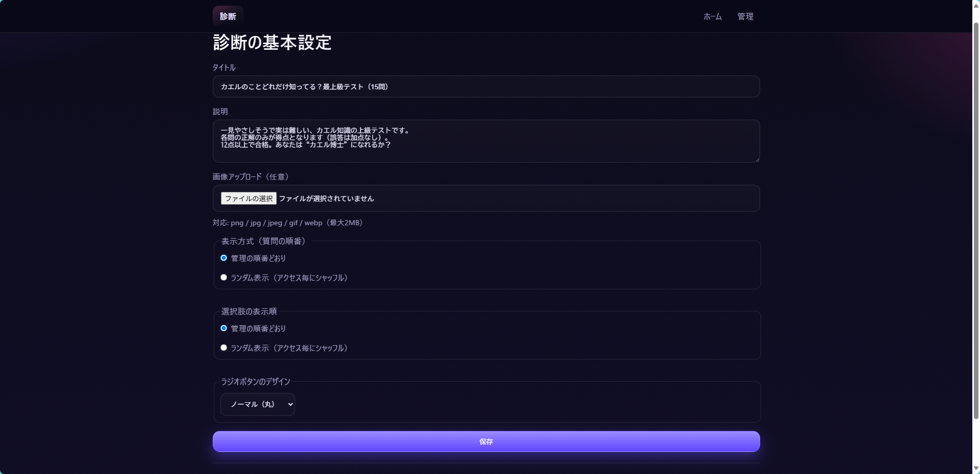The image size is (980, 474).
Task: Click the resize handle of the 説明 textarea
Action: tap(757, 160)
